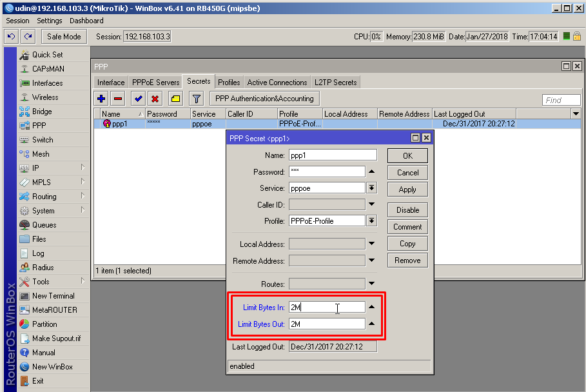Select Make Supout.rif in the sidebar

pos(57,338)
